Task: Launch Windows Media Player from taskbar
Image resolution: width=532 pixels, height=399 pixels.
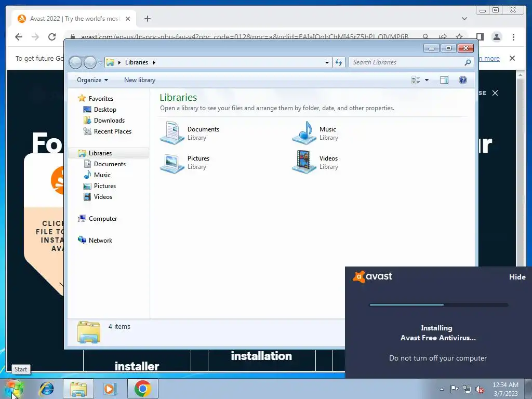Action: point(109,389)
